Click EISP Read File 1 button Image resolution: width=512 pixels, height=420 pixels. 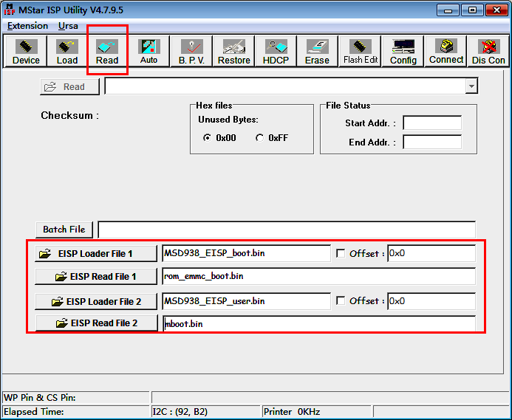(x=96, y=277)
